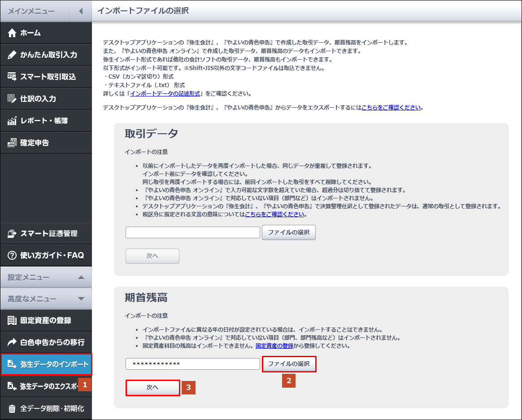Click 次へ under 期首残高
This screenshot has width=522, height=420.
point(152,388)
